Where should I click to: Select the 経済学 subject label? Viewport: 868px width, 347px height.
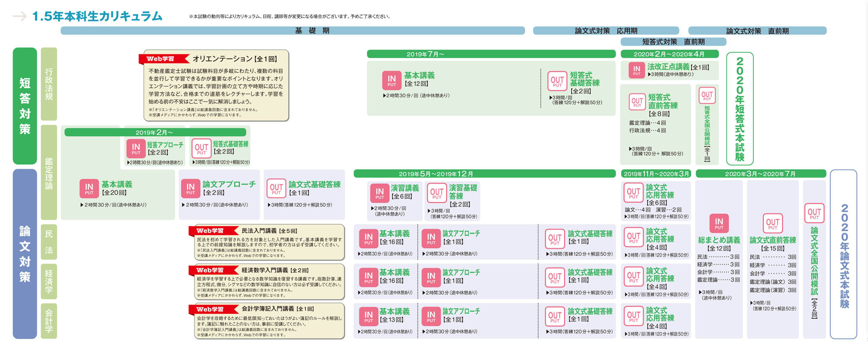pos(49,281)
